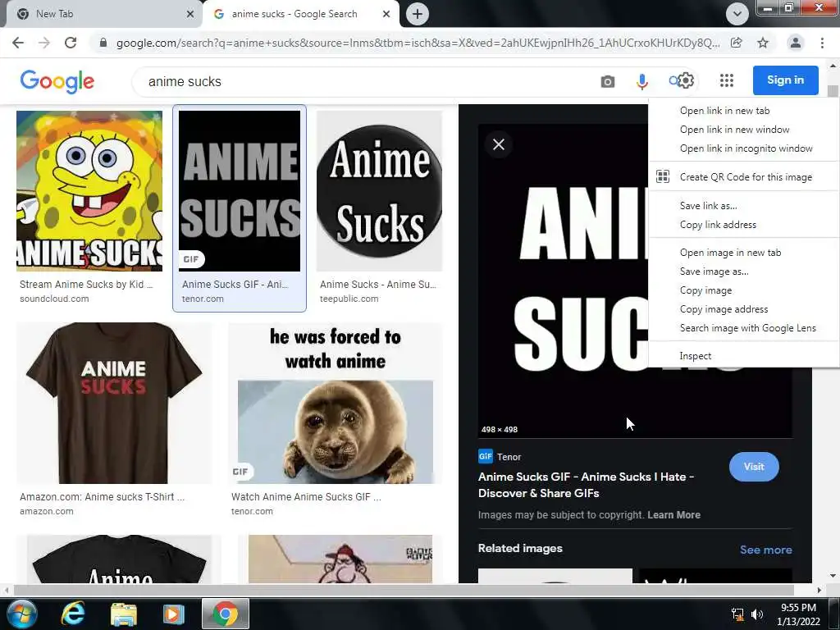Close the New Tab tab
This screenshot has height=630, width=840.
click(190, 14)
